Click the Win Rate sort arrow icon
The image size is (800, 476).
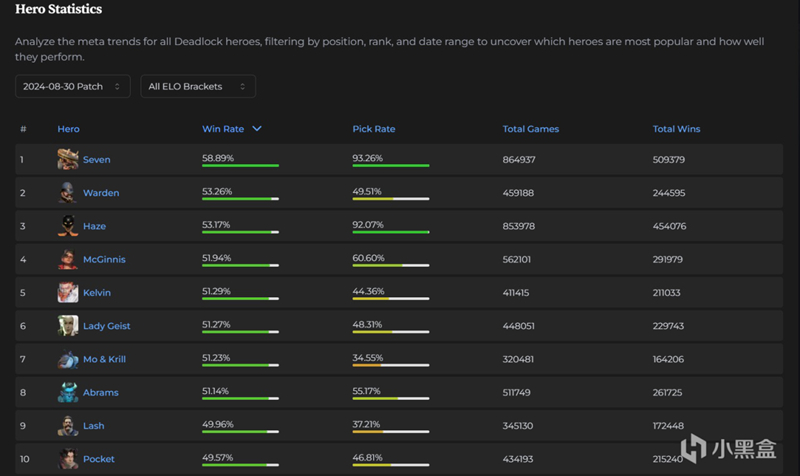pyautogui.click(x=257, y=129)
